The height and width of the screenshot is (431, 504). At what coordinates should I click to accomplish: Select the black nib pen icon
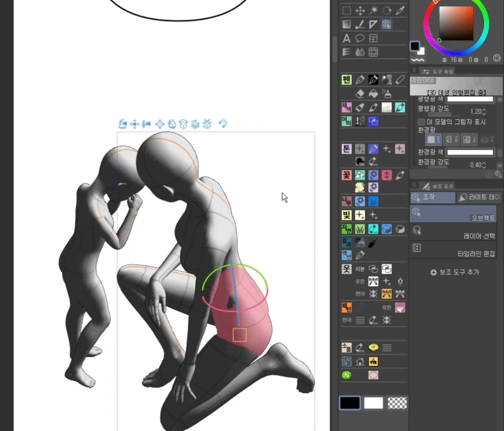(373, 79)
